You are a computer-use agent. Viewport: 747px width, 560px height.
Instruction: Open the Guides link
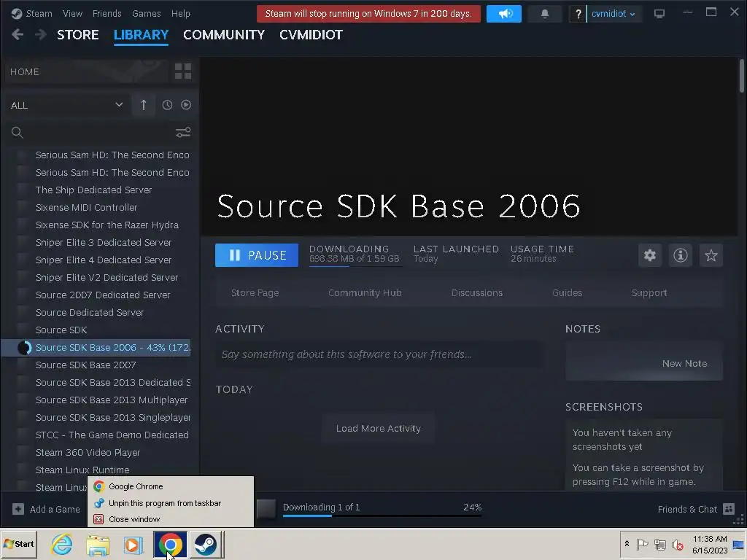click(567, 293)
